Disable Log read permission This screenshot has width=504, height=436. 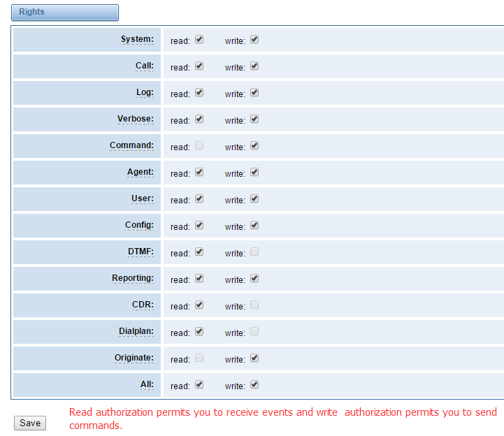tap(199, 92)
